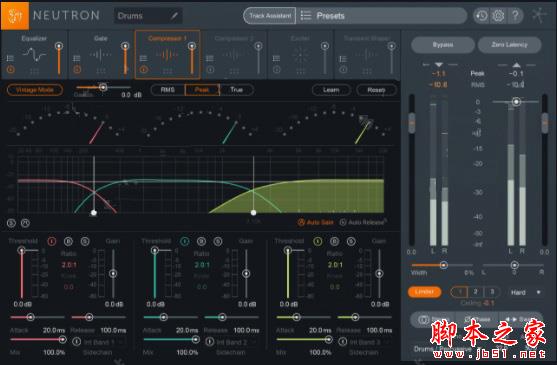Adjust band 1 Attack slider handle

tap(31, 317)
